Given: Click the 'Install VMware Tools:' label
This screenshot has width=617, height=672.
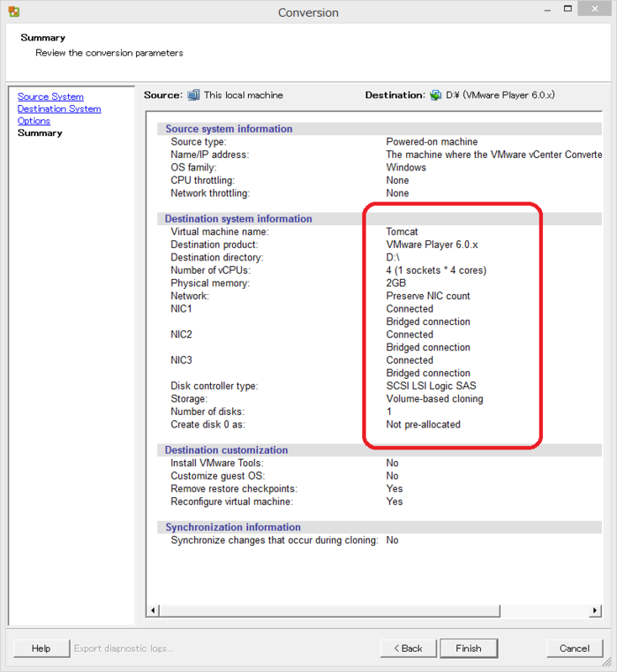Looking at the screenshot, I should click(217, 463).
